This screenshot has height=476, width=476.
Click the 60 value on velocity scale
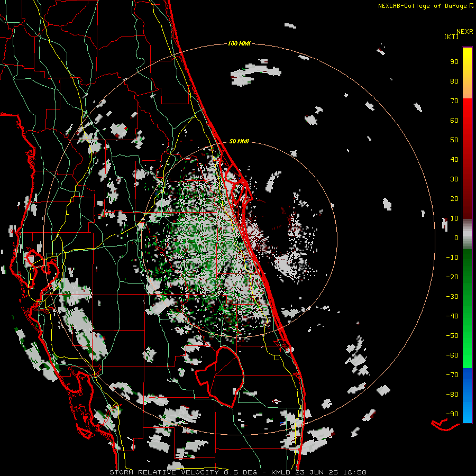[454, 120]
